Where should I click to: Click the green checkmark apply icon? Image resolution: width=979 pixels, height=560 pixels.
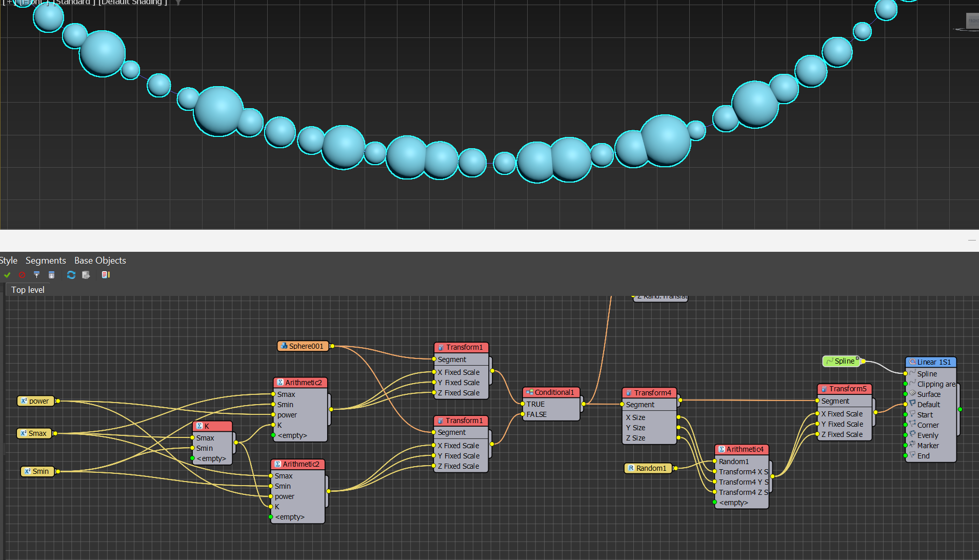click(7, 275)
